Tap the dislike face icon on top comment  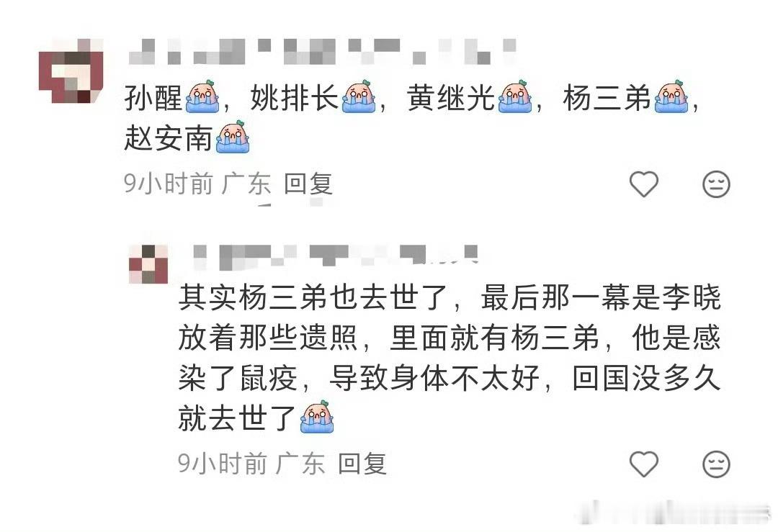click(x=716, y=184)
